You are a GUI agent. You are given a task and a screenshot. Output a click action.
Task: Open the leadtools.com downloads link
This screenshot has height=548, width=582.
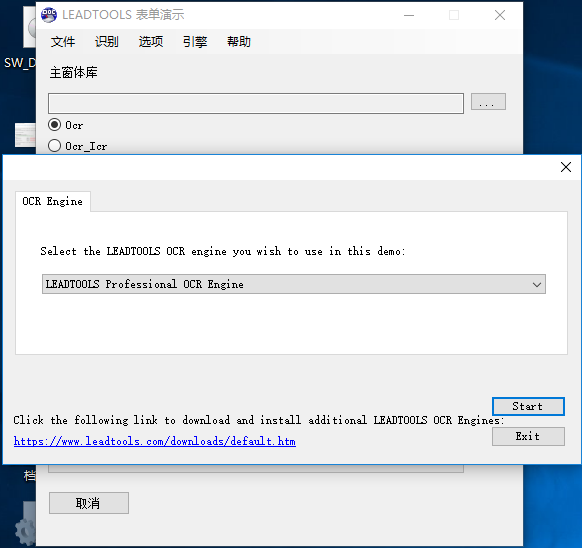click(155, 441)
